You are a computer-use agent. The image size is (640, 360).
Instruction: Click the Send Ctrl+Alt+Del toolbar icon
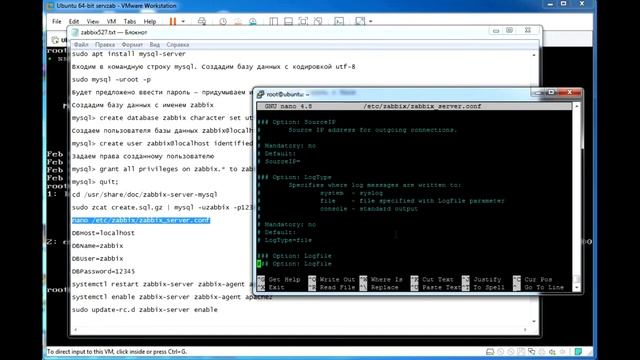pos(202,21)
